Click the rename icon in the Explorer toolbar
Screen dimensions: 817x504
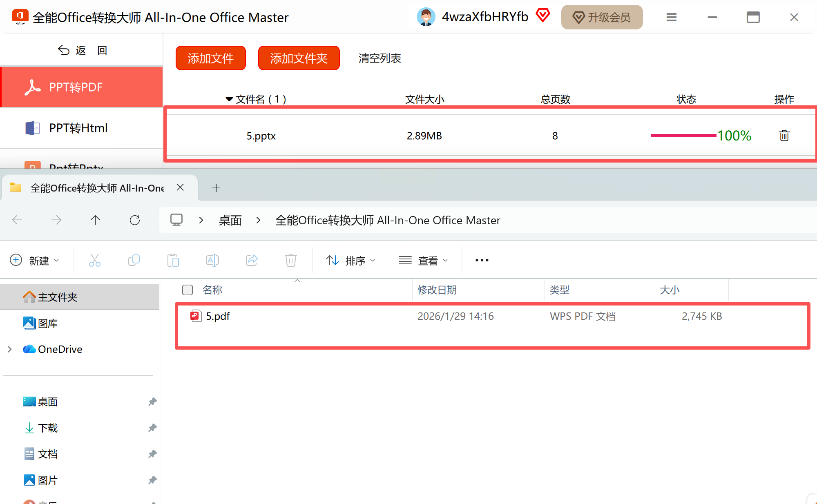(212, 260)
